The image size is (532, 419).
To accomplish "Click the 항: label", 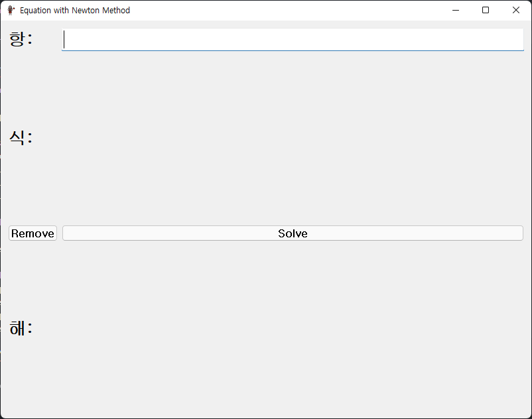I will pyautogui.click(x=20, y=38).
